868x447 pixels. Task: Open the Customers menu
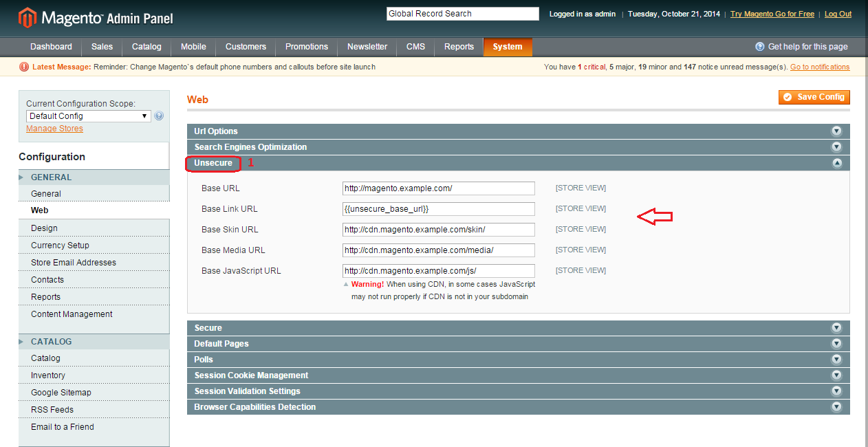[x=246, y=47]
